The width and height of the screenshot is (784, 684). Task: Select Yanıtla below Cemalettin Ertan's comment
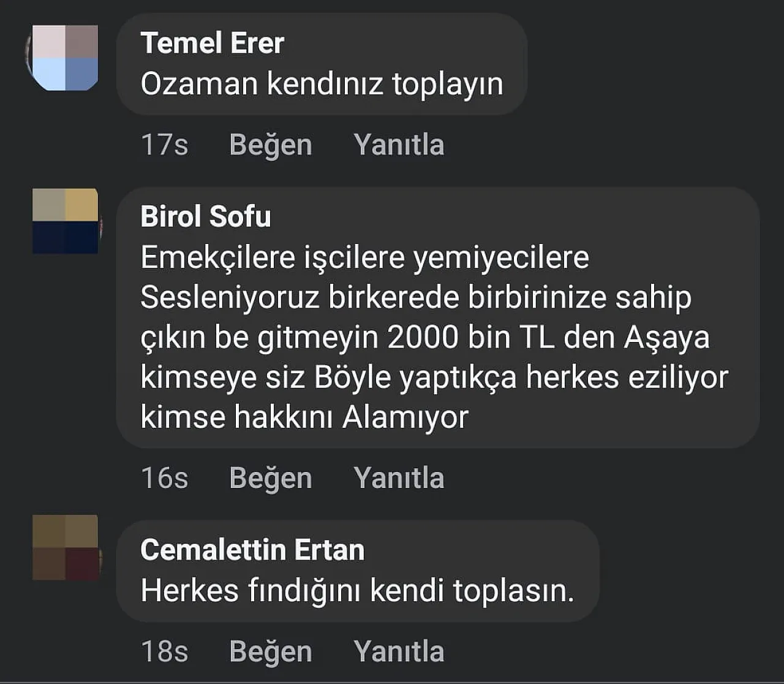(399, 652)
